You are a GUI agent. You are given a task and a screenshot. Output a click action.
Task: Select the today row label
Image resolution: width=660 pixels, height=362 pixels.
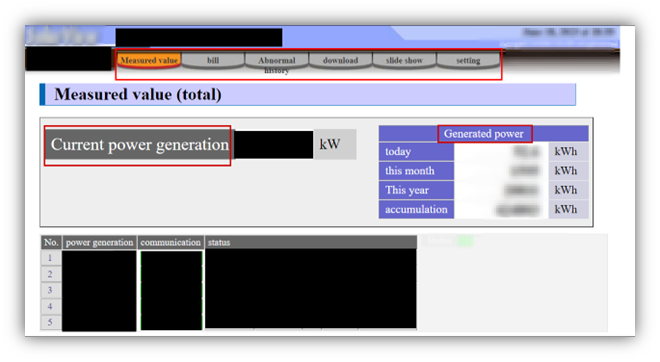[416, 152]
